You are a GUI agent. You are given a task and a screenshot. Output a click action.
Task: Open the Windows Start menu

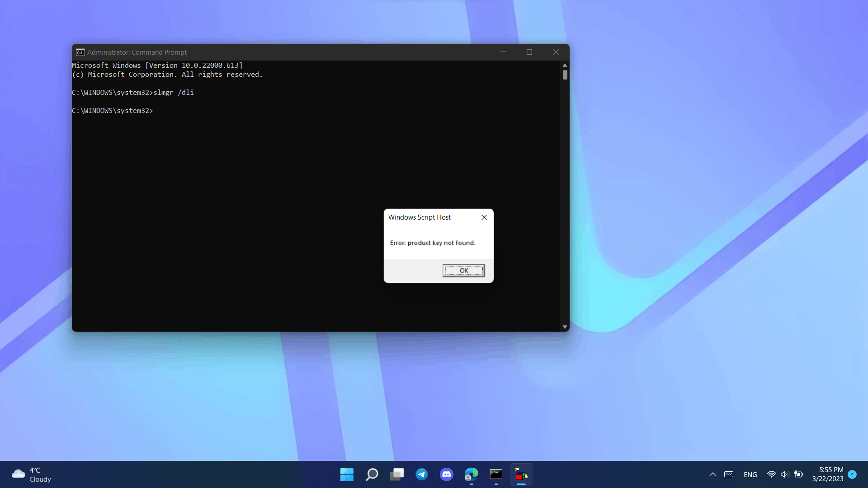(347, 474)
